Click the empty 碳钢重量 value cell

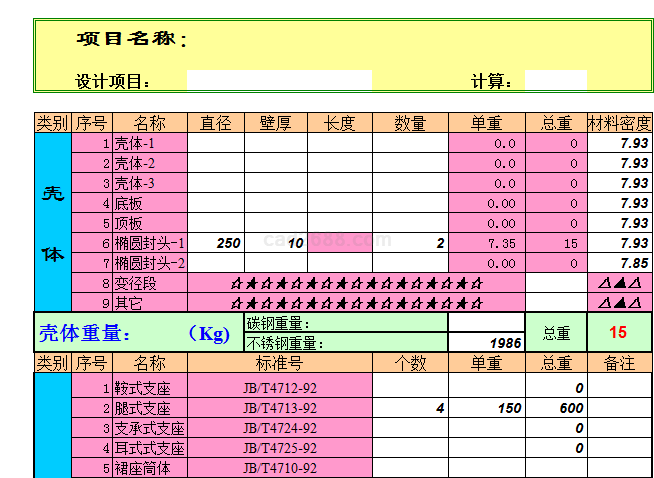[x=486, y=323]
